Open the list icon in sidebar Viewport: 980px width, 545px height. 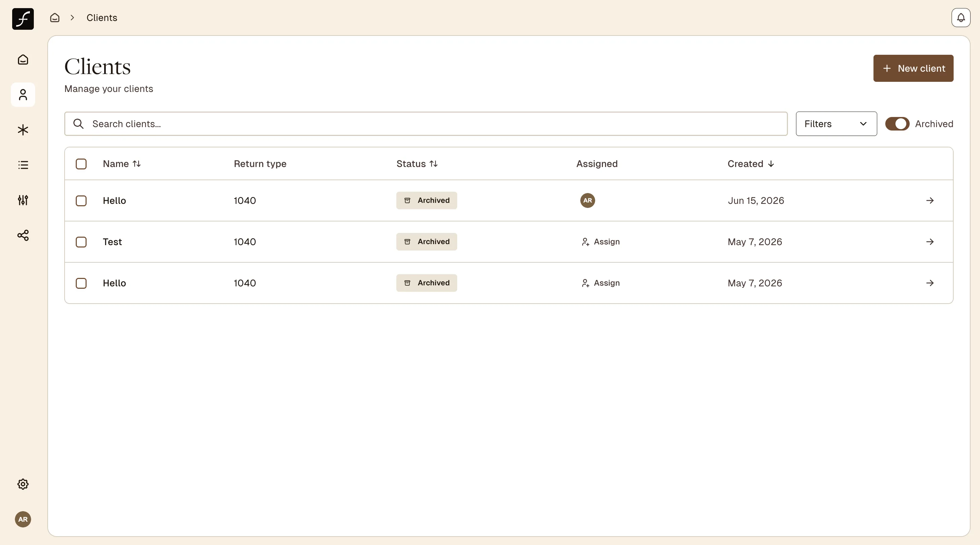[x=23, y=165]
